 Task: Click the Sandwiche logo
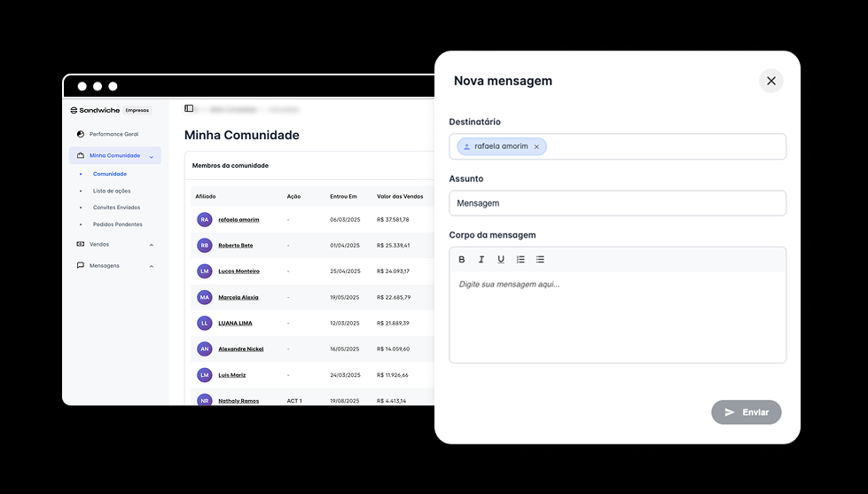point(95,110)
